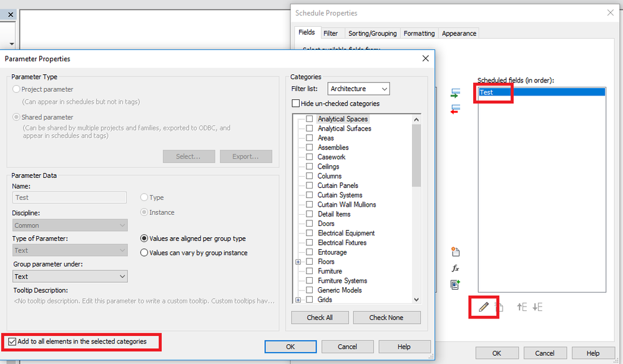The height and width of the screenshot is (364, 623).
Task: Switch to the Fields tab
Action: pyautogui.click(x=307, y=32)
